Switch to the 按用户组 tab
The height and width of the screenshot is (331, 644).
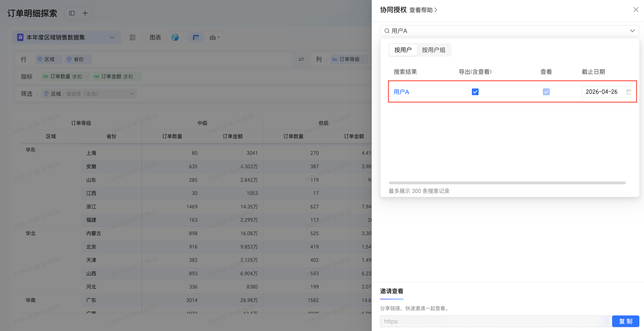point(434,50)
